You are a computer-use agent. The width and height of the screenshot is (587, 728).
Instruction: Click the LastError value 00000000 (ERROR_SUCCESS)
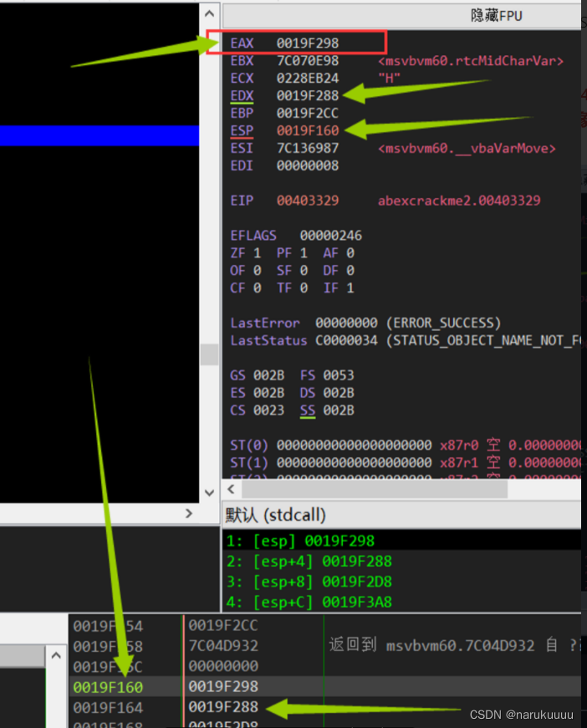408,323
